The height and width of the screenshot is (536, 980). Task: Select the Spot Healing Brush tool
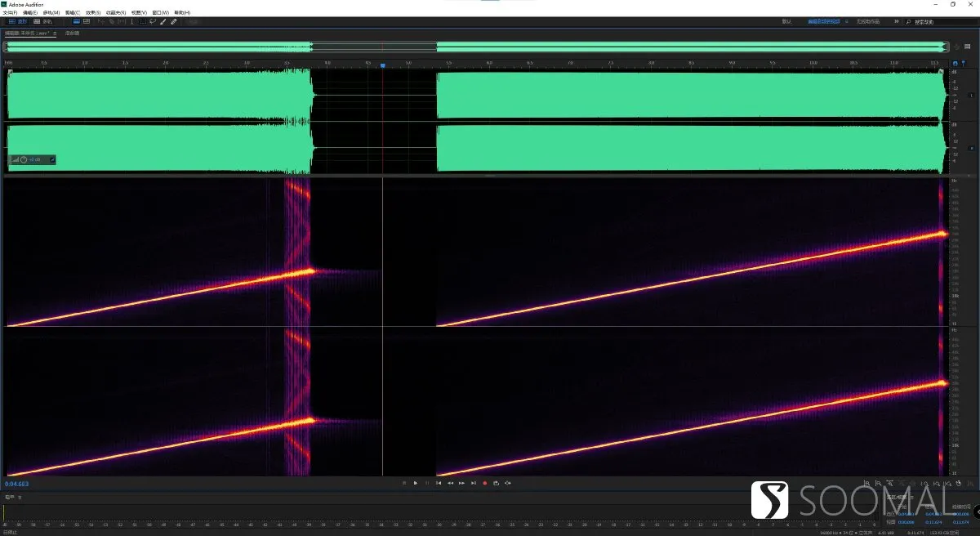[174, 21]
